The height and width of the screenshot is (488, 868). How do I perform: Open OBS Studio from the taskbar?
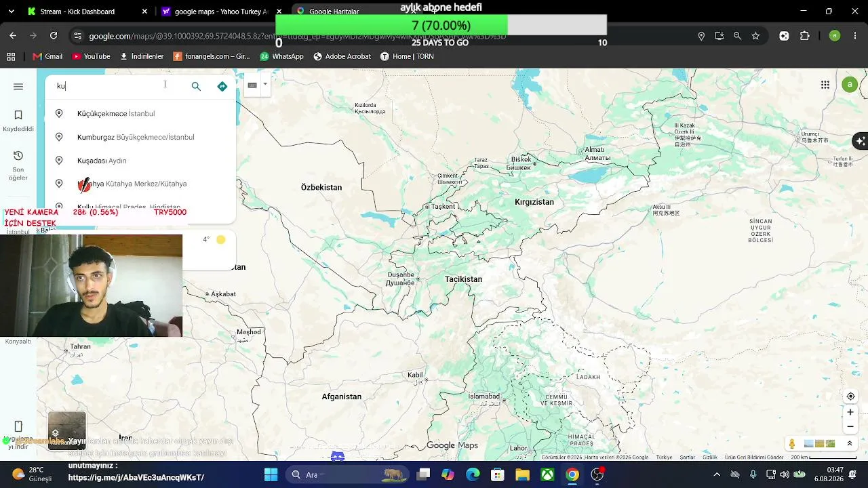[x=597, y=474]
